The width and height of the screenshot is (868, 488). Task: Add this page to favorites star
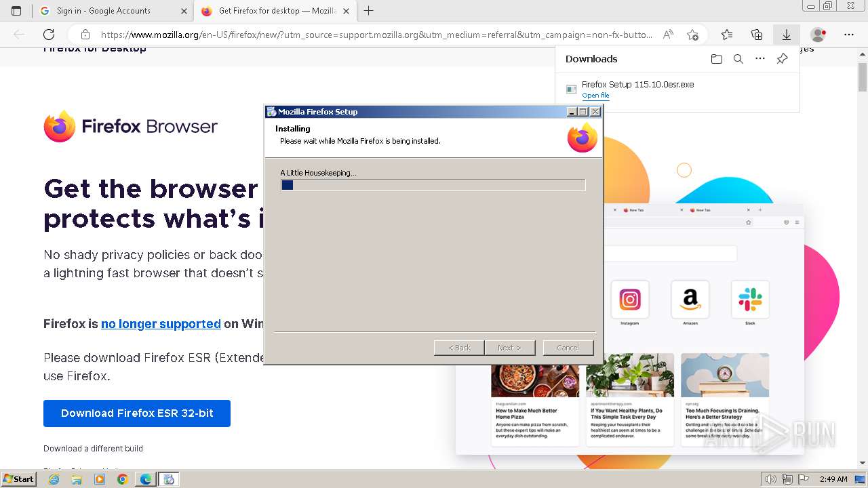[692, 35]
